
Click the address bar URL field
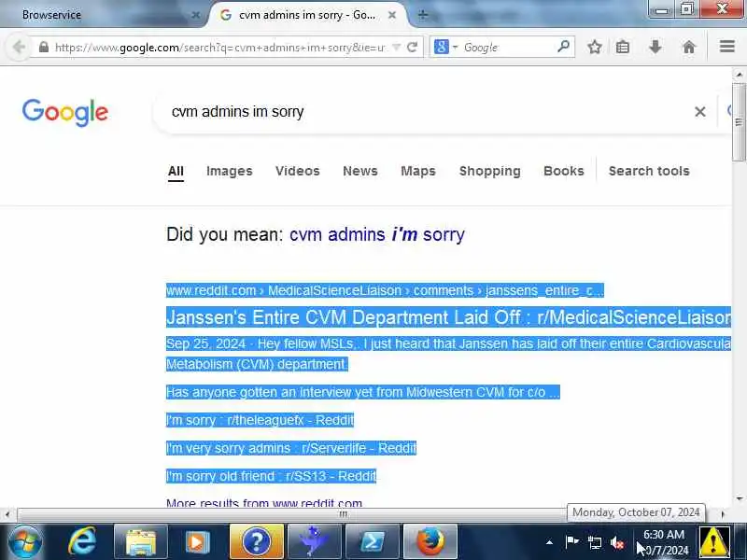(x=220, y=48)
